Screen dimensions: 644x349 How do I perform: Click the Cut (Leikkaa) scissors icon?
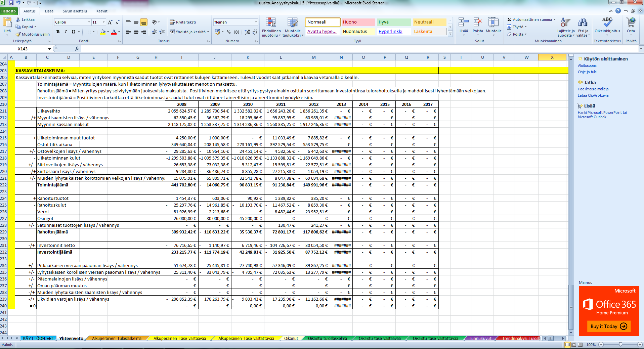point(18,19)
